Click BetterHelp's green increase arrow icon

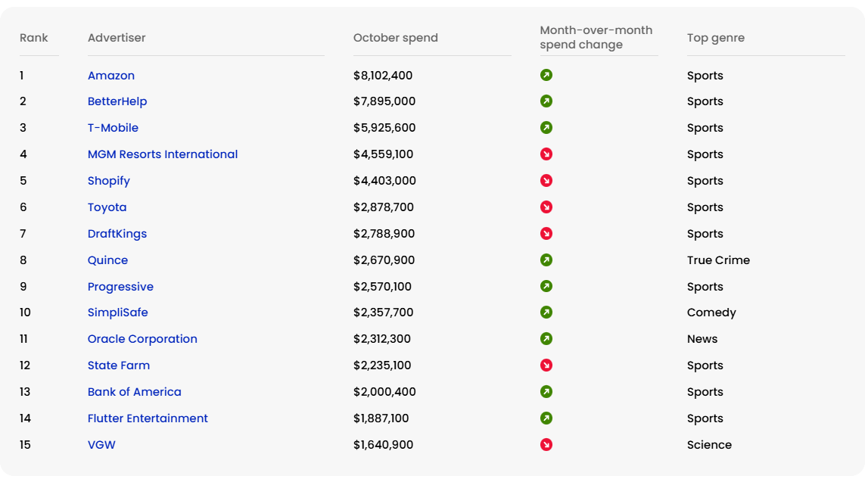coord(546,101)
